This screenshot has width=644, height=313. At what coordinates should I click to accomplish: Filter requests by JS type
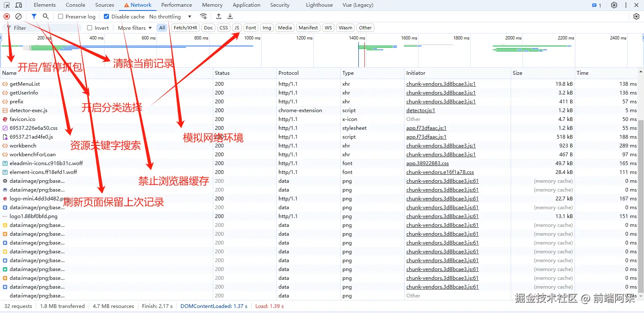237,28
